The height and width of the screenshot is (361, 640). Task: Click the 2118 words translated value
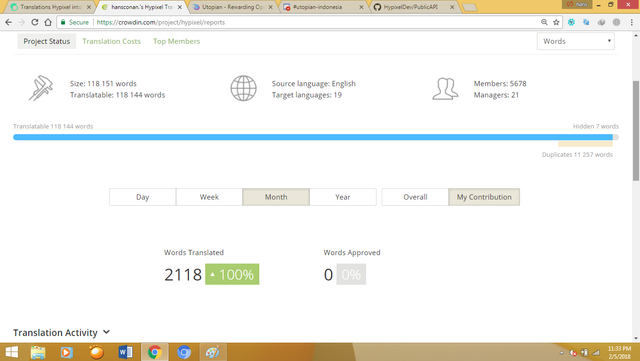tap(183, 275)
